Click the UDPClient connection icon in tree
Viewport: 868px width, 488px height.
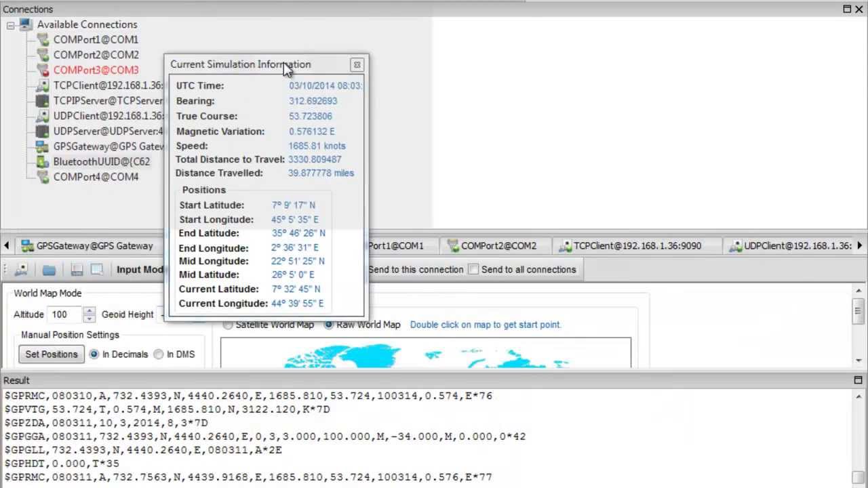coord(43,116)
